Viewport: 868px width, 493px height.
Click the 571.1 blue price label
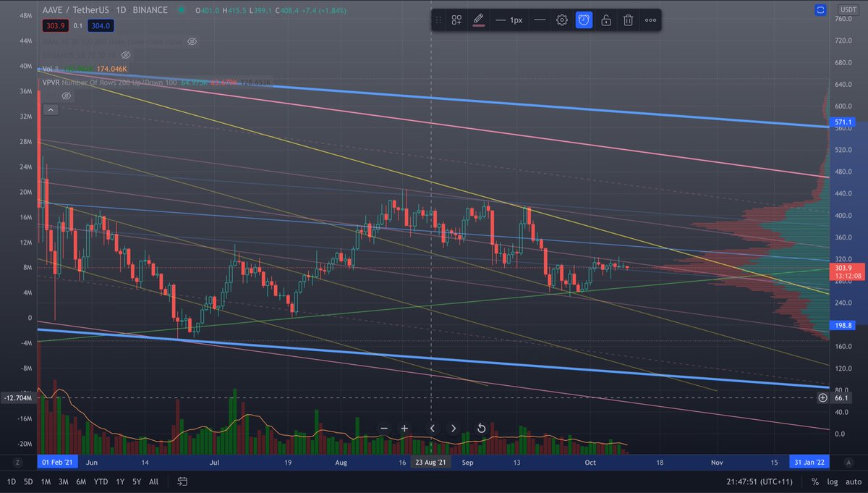tap(844, 123)
